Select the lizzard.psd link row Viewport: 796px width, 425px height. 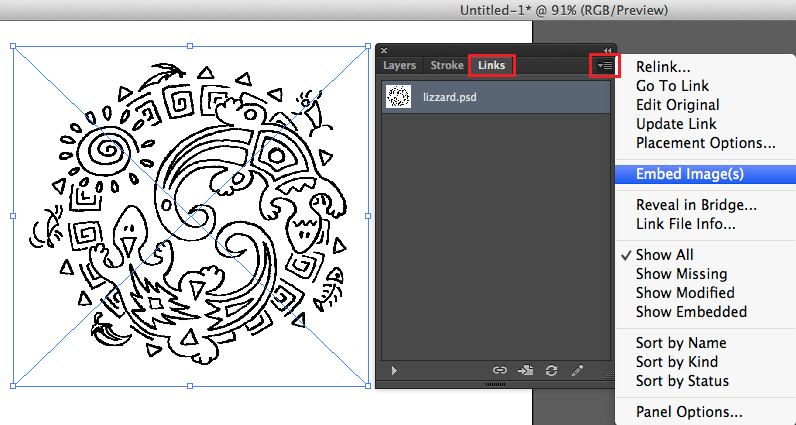(x=495, y=97)
